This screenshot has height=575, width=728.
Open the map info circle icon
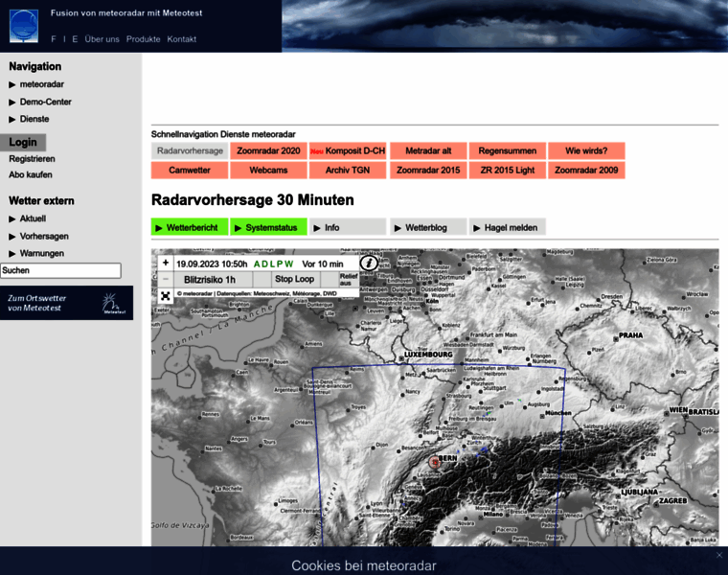[x=369, y=263]
